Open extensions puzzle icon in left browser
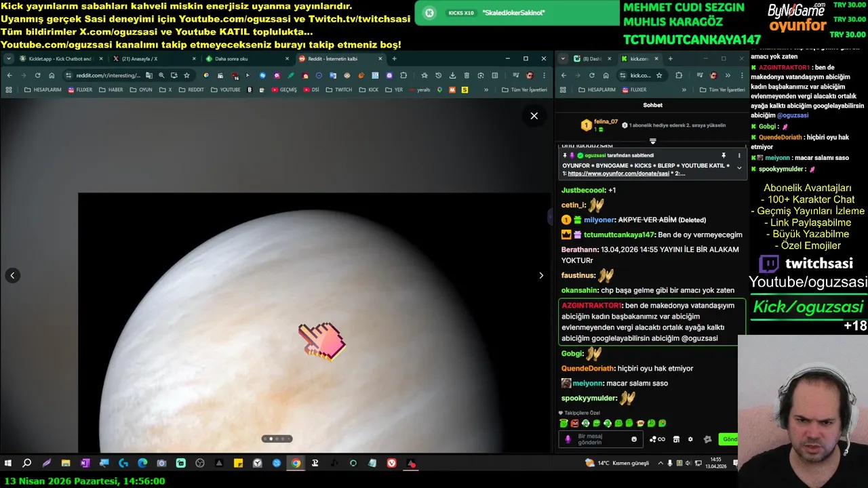The image size is (868, 488). 403,75
